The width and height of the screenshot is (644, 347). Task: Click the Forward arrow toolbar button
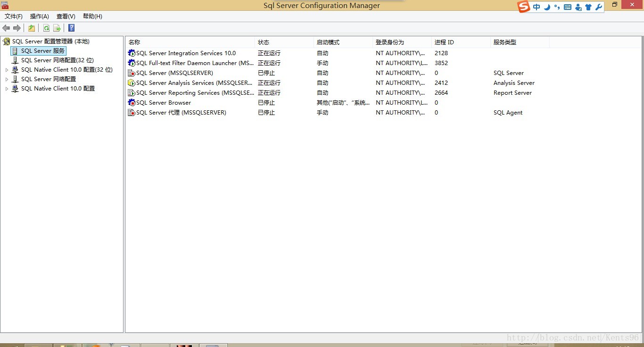click(17, 28)
